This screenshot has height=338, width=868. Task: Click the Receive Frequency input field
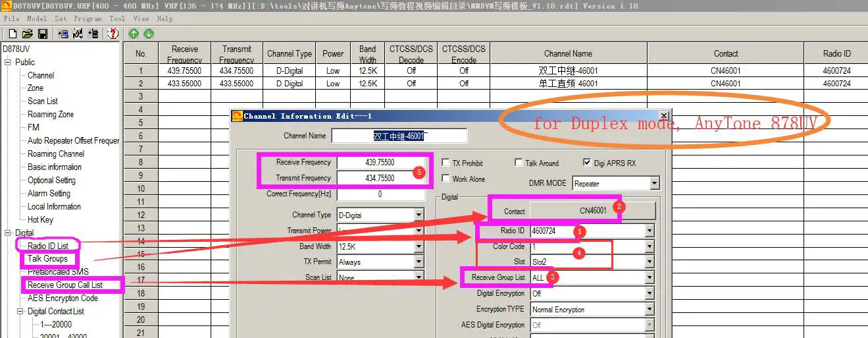click(381, 162)
